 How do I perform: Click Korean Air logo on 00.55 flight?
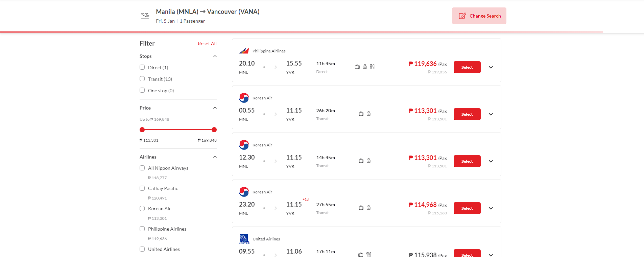point(244,98)
